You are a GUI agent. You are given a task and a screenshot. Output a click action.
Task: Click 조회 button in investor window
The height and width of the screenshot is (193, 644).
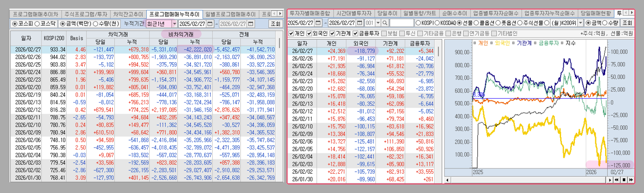click(627, 22)
